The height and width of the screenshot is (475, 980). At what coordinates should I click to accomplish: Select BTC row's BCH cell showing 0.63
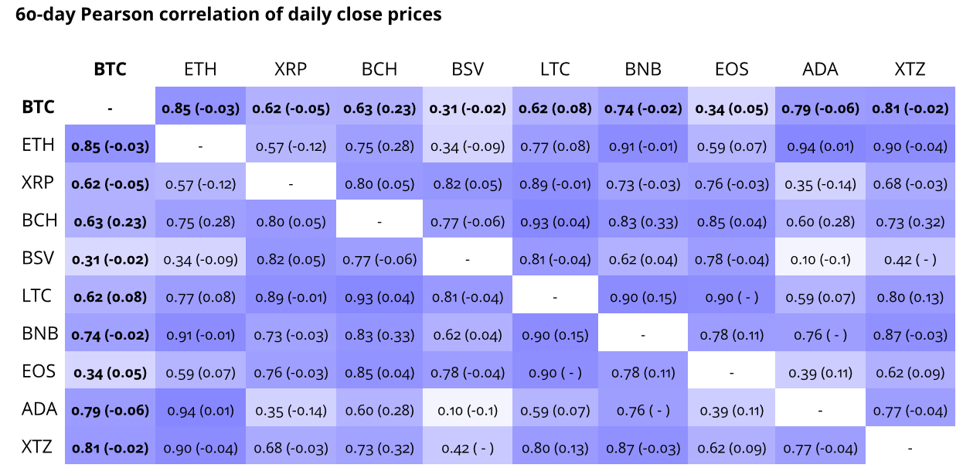click(x=379, y=108)
